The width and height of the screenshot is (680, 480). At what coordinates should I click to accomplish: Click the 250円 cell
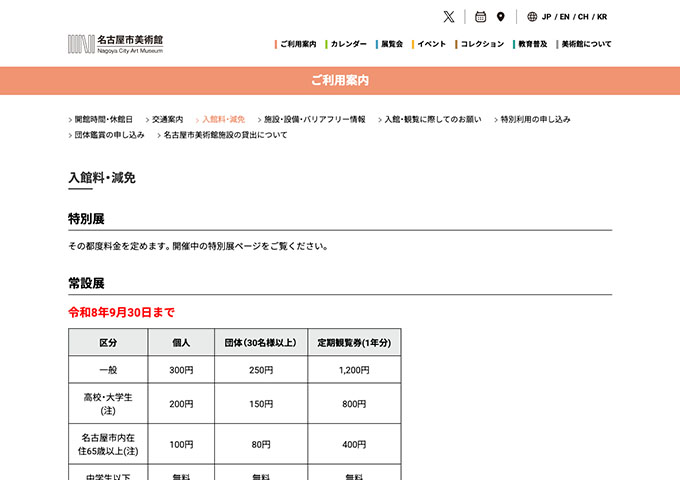(261, 370)
